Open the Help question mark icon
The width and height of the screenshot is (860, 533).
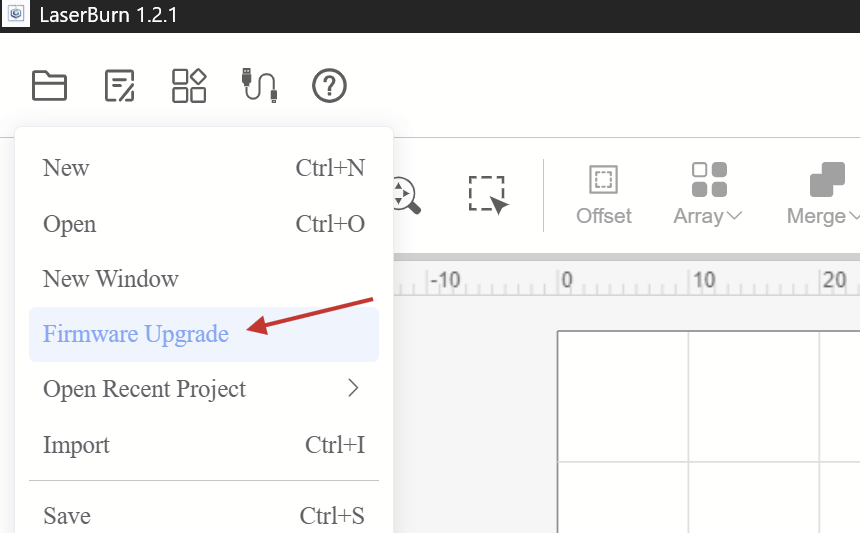click(x=329, y=86)
